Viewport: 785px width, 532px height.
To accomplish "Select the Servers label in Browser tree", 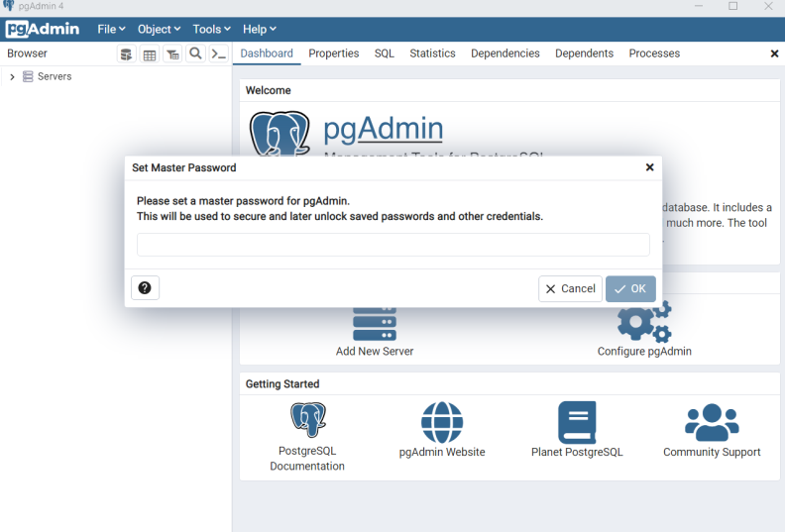I will pyautogui.click(x=55, y=76).
